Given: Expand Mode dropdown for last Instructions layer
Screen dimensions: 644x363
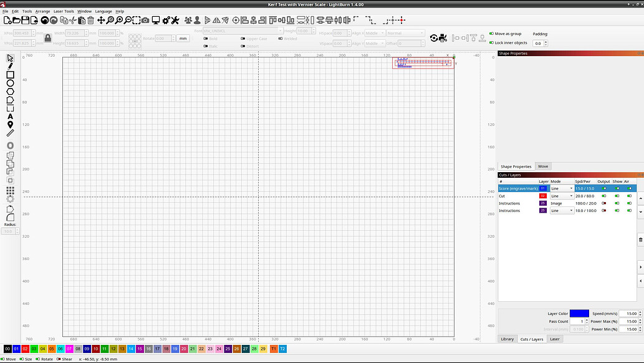Looking at the screenshot, I should pyautogui.click(x=561, y=211).
